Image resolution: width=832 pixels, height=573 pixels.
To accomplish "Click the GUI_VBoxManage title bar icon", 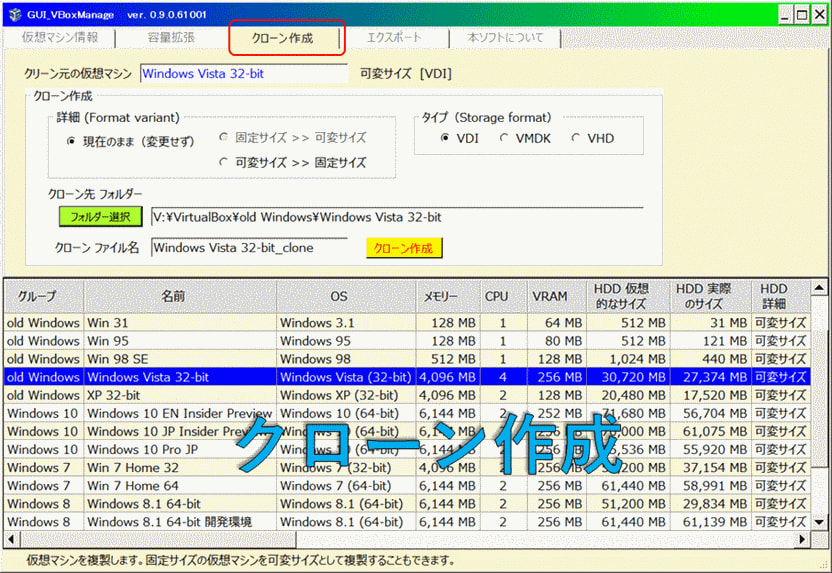I will pos(15,14).
